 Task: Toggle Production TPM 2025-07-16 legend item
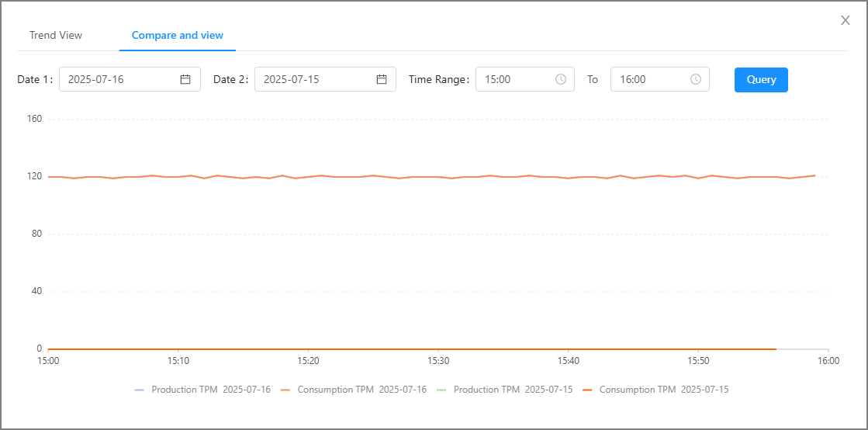point(202,390)
